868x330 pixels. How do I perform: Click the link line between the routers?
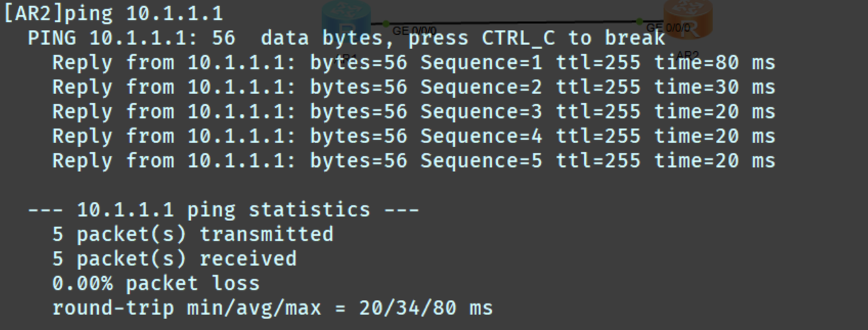point(512,22)
